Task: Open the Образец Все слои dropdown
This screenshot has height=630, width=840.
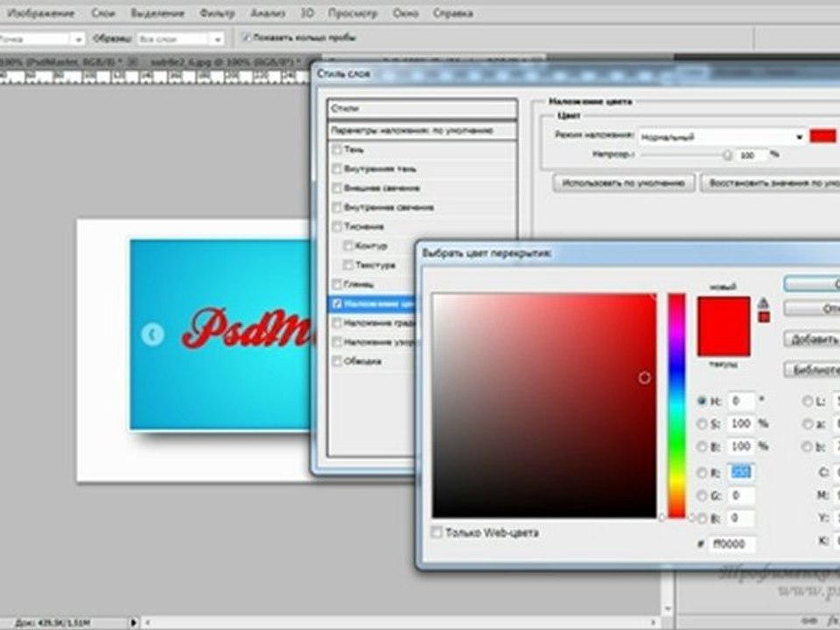Action: 180,39
